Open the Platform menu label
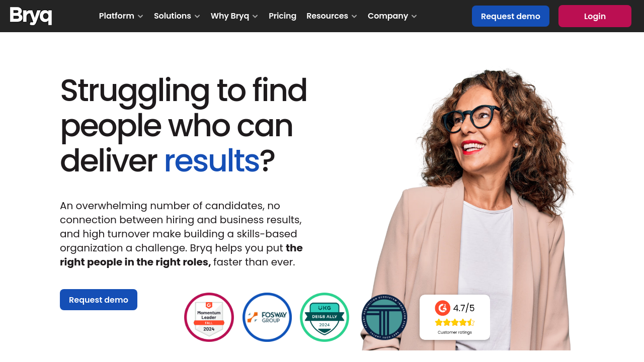This screenshot has width=644, height=362. 117,16
